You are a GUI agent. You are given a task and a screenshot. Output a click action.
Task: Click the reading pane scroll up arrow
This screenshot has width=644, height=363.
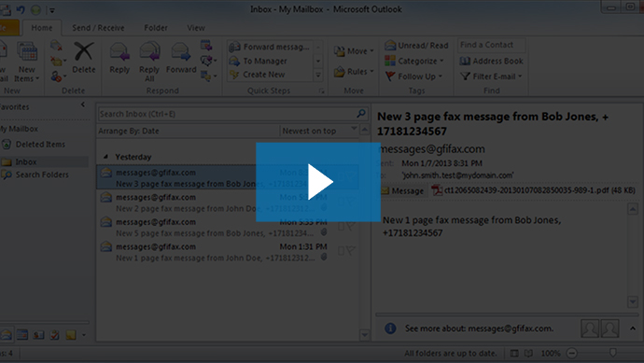click(633, 209)
